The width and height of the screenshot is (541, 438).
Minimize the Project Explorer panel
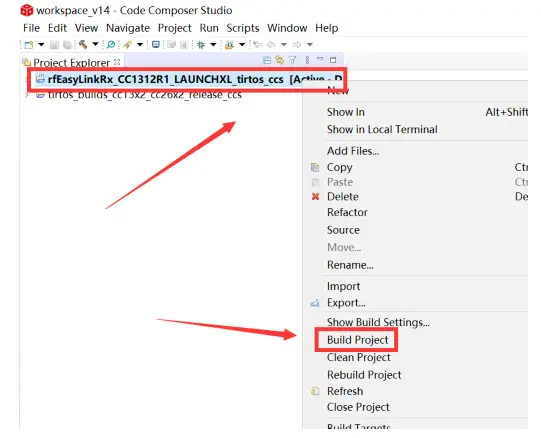point(320,59)
